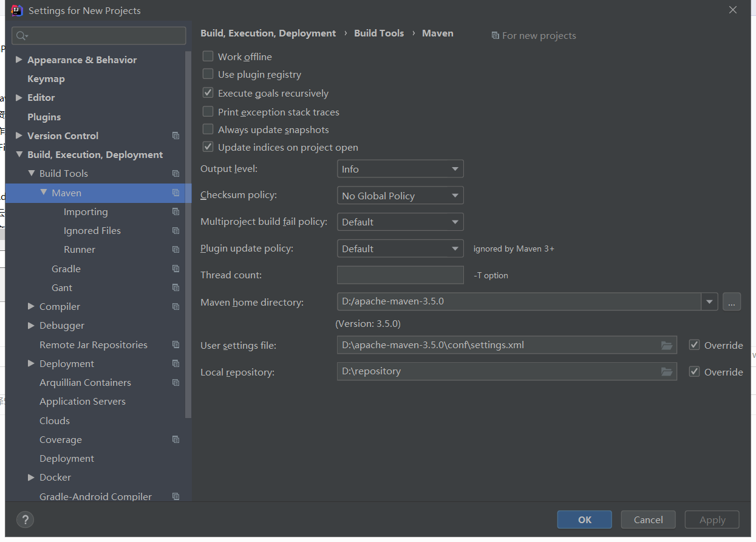
Task: Browse for the user settings file with the folder icon
Action: point(667,345)
